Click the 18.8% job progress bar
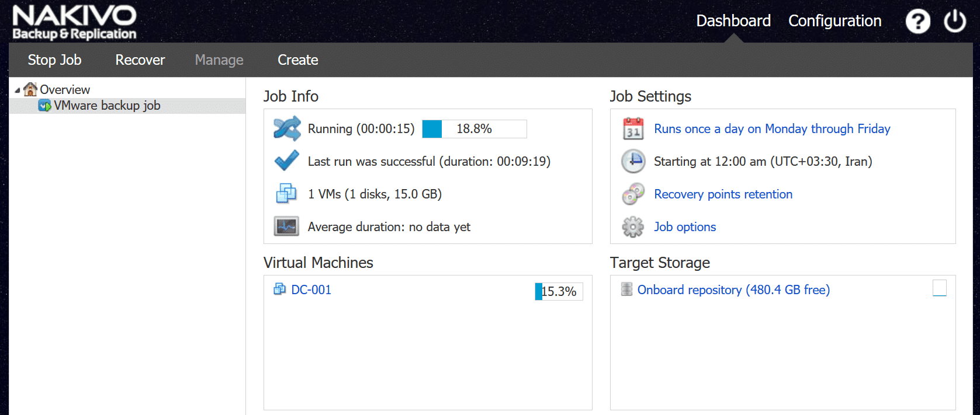980x415 pixels. (475, 128)
